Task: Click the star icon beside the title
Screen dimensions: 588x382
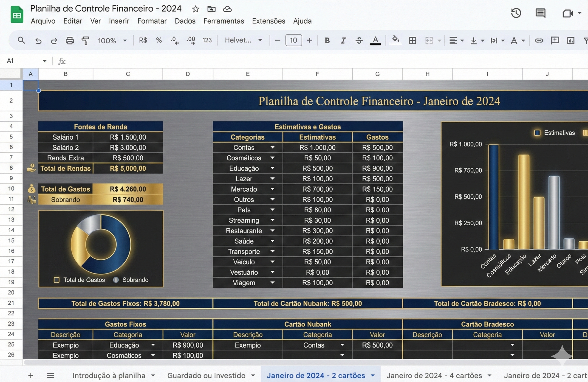Action: coord(195,9)
